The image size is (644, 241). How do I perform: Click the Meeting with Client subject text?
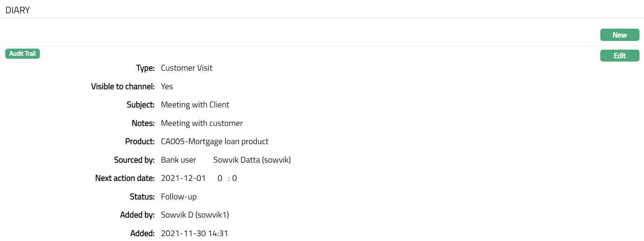[195, 105]
